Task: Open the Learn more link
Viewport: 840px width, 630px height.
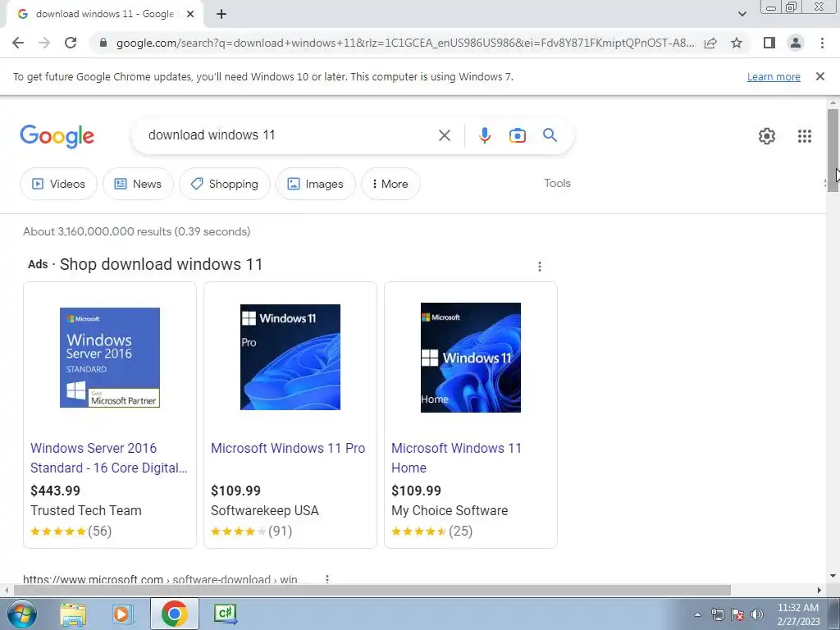Action: [774, 76]
